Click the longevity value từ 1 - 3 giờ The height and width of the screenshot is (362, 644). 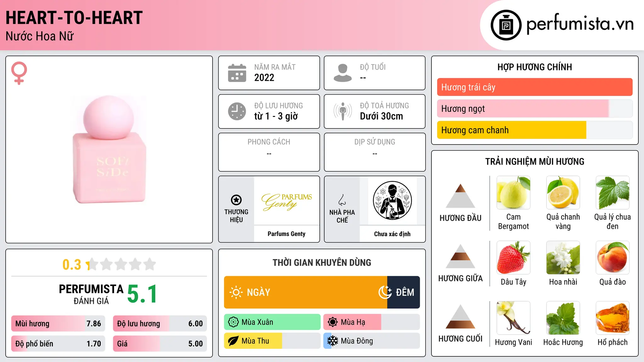(x=276, y=116)
